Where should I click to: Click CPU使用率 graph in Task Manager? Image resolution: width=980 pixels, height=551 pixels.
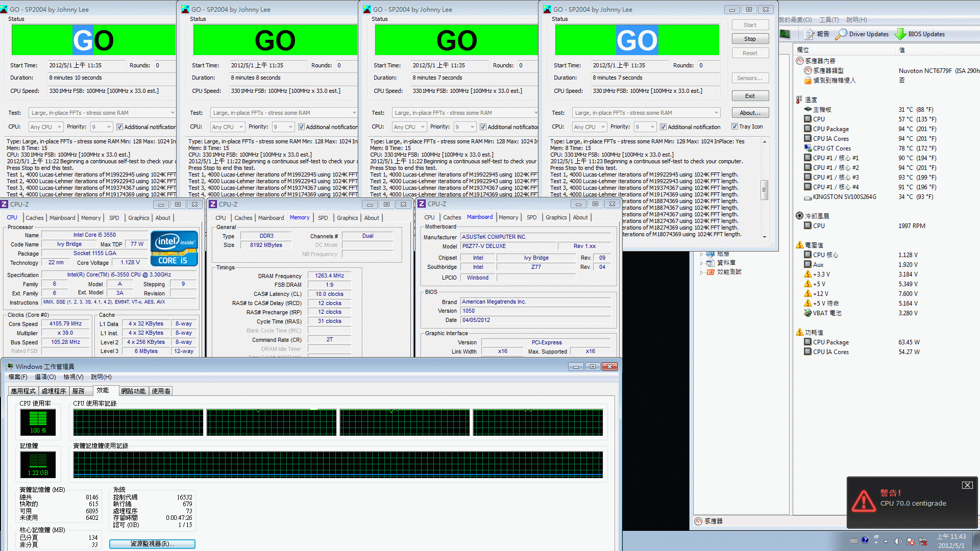pyautogui.click(x=38, y=420)
